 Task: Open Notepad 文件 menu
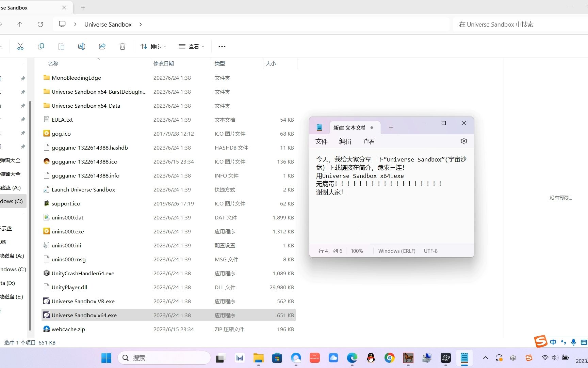click(x=321, y=141)
